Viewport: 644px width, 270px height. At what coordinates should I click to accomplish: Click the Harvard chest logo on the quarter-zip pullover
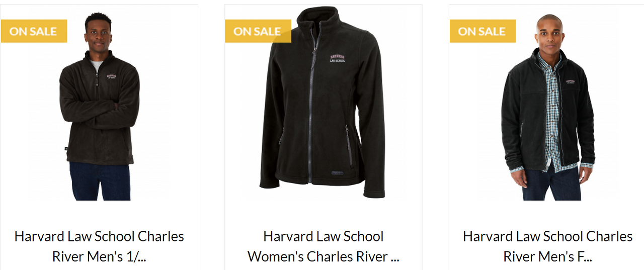(112, 77)
